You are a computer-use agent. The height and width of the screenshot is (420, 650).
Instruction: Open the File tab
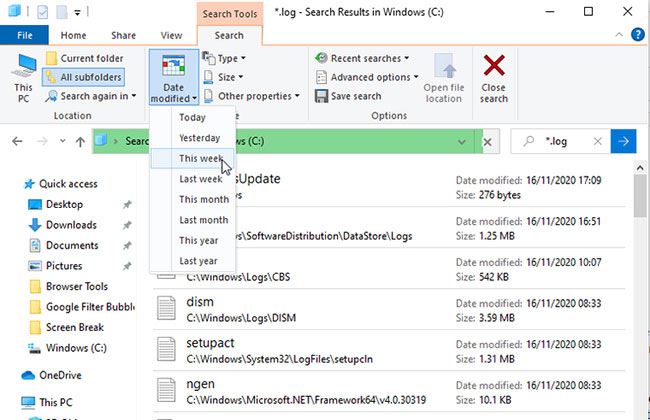tap(24, 35)
